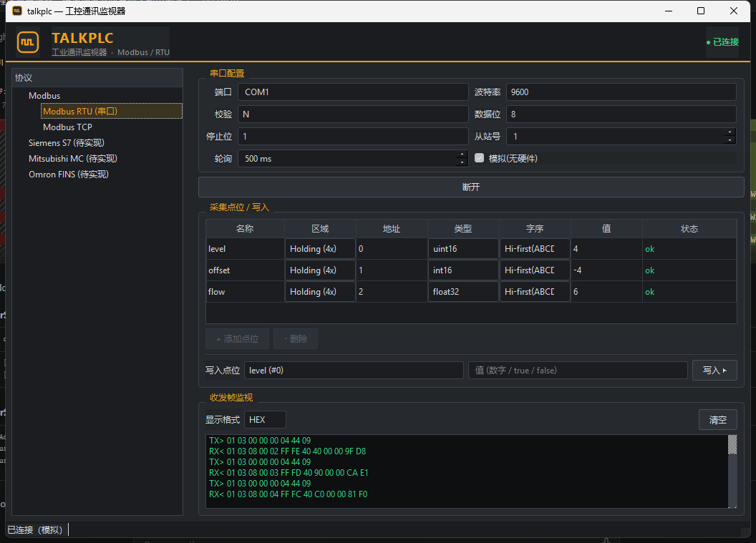The image size is (756, 543).
Task: Open uint16 type dropdown for level
Action: click(463, 249)
